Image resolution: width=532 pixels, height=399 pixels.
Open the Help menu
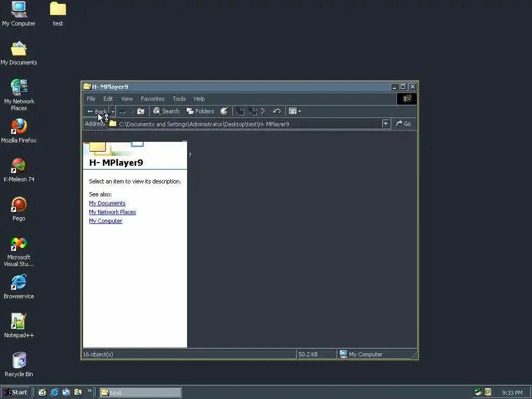199,99
